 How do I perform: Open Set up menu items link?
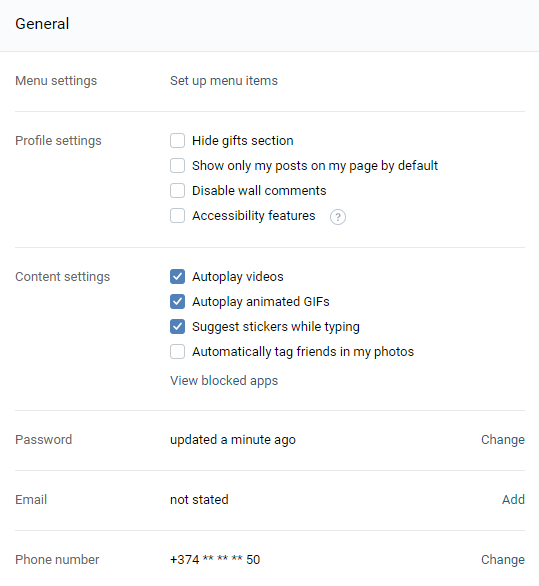224,81
